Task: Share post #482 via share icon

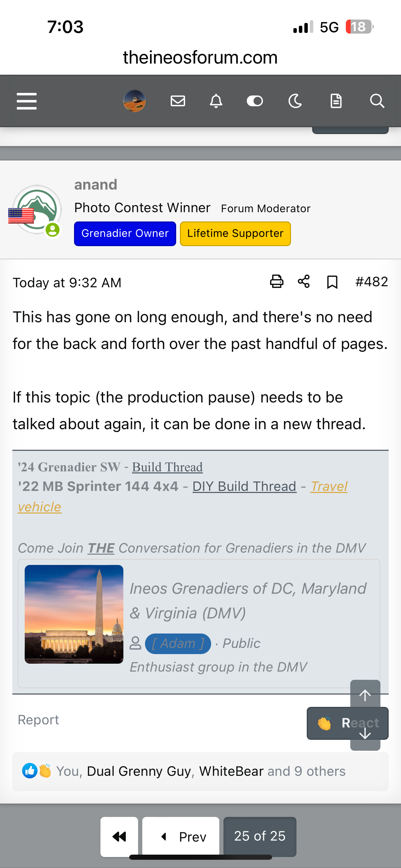Action: (x=304, y=281)
